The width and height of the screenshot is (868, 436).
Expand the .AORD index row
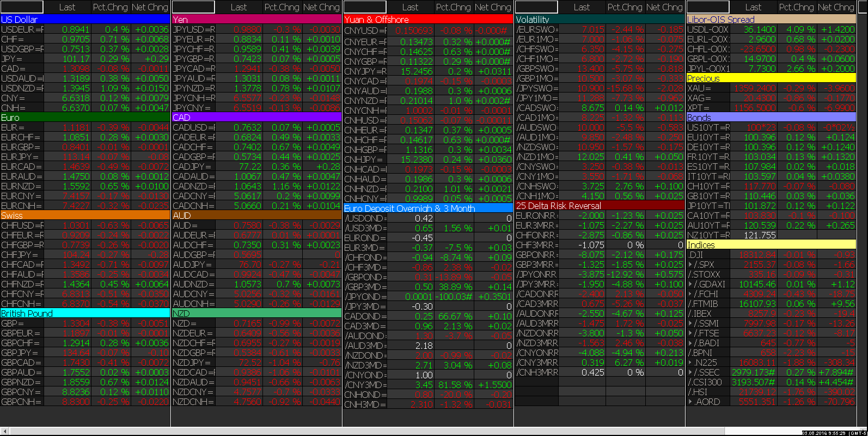(690, 402)
